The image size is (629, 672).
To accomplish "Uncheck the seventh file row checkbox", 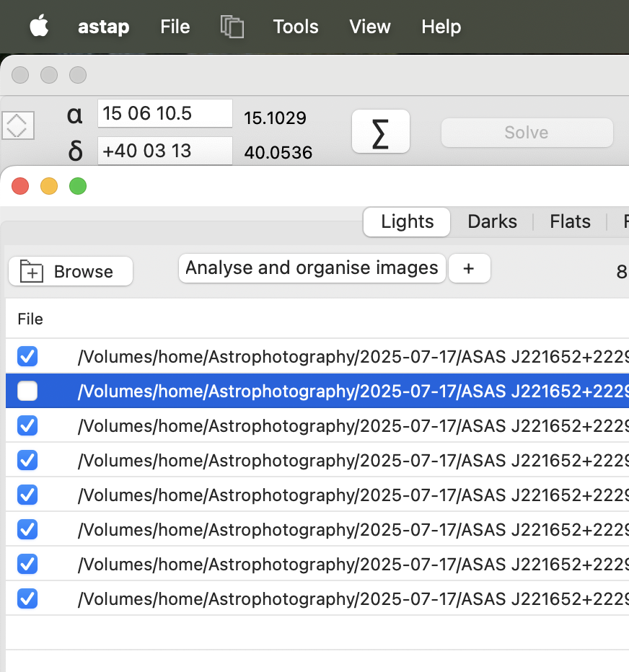I will pos(27,564).
